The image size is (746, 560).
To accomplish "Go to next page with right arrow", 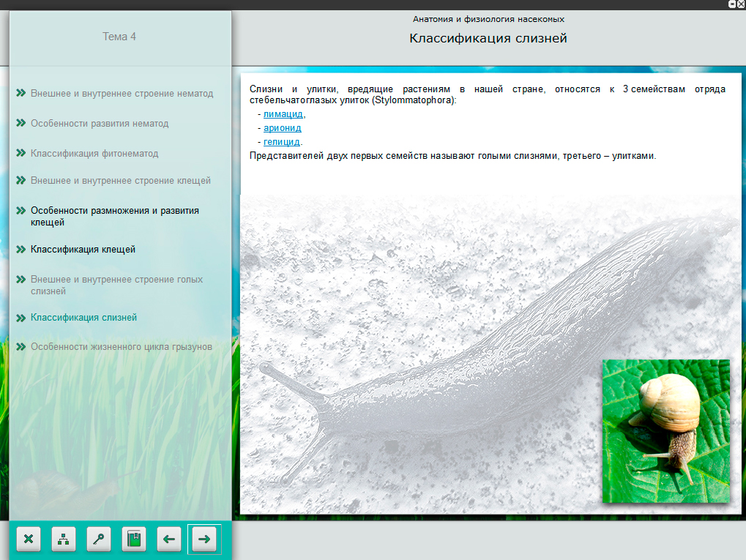I will click(204, 540).
